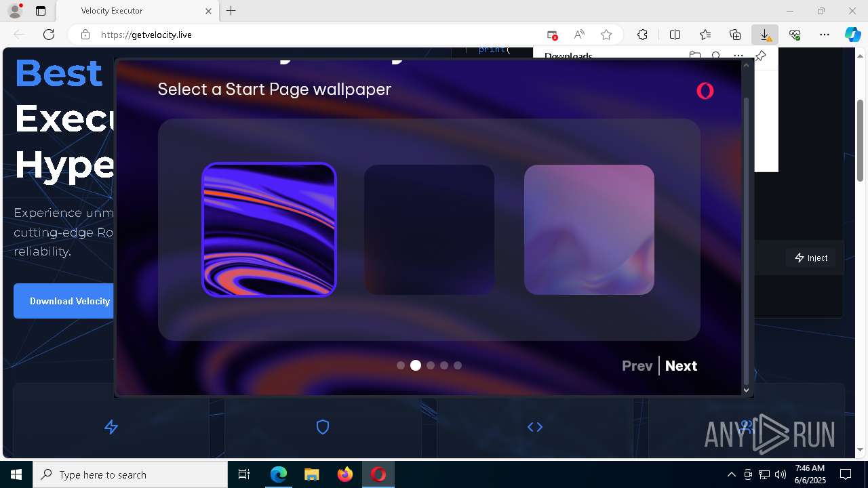Select the purple swirl wallpaper thumbnail
The width and height of the screenshot is (868, 488).
269,230
